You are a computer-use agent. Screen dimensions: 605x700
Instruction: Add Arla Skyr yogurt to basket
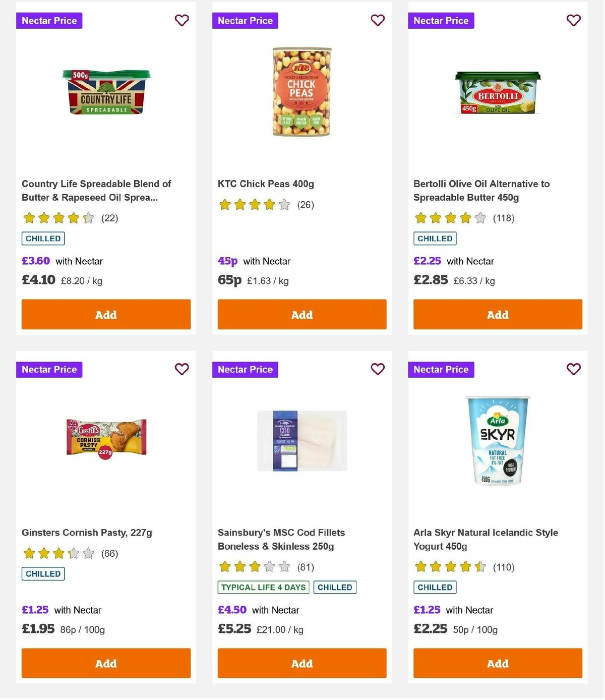coord(497,663)
